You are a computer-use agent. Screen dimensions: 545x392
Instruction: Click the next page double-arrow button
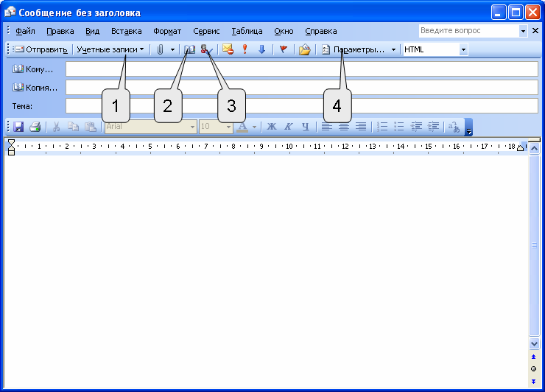pos(534,382)
